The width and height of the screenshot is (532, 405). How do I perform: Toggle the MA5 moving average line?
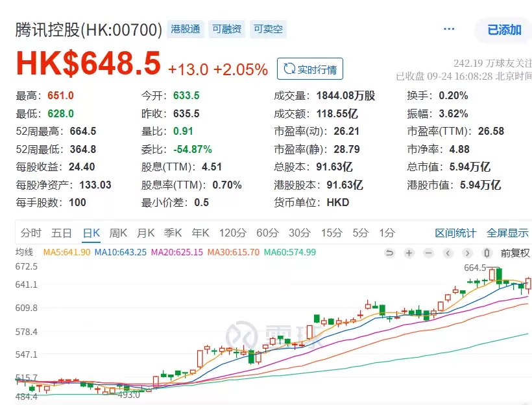pyautogui.click(x=66, y=252)
